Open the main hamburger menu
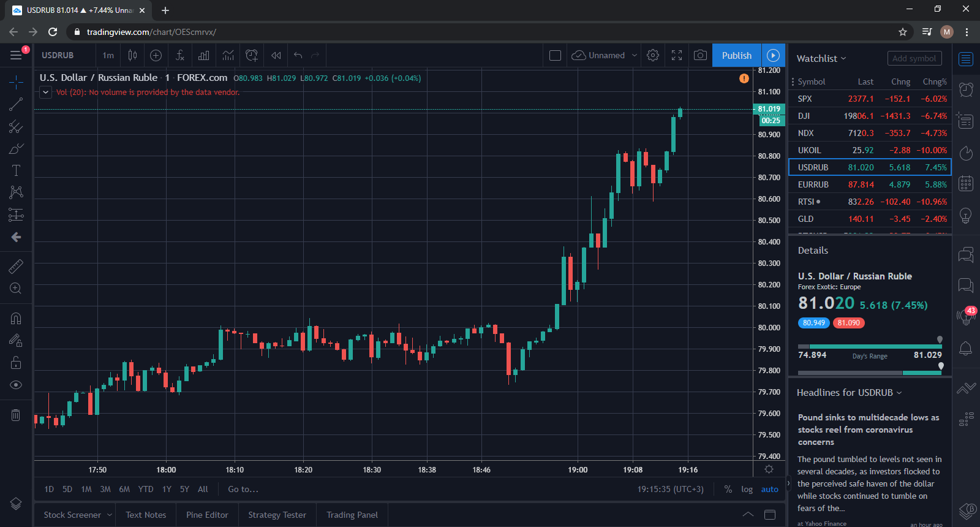The height and width of the screenshot is (527, 980). [16, 55]
